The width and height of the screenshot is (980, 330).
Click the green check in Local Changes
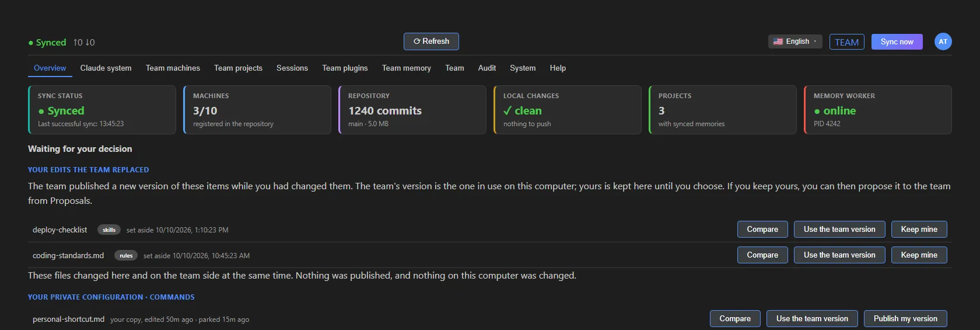pos(508,110)
